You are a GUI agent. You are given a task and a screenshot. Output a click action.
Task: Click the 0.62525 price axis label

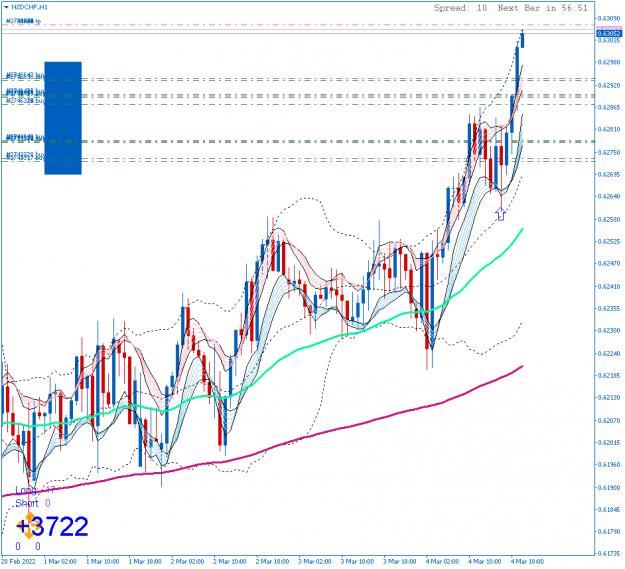click(609, 241)
